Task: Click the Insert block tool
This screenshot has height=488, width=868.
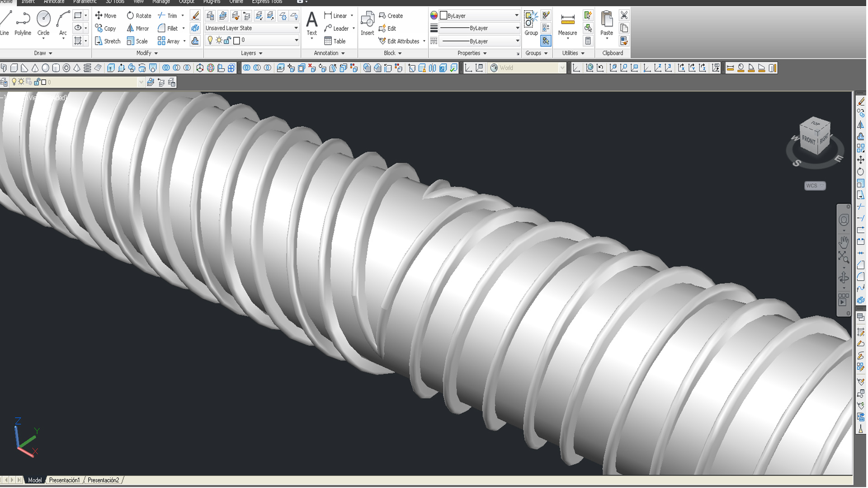Action: 367,23
